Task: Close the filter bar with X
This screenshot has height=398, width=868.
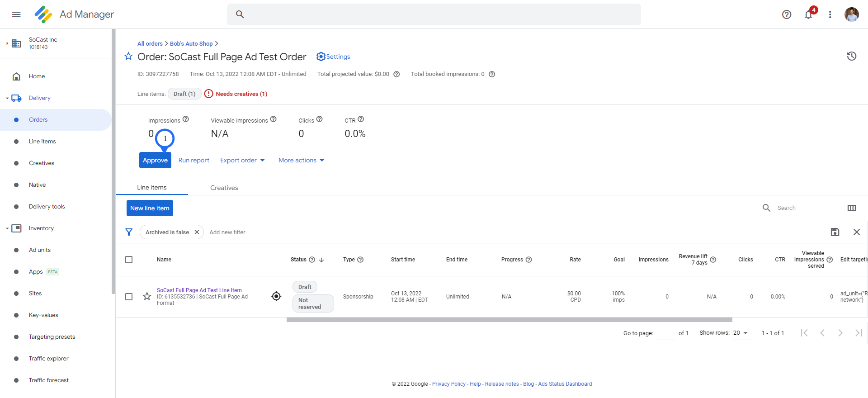Action: (857, 232)
